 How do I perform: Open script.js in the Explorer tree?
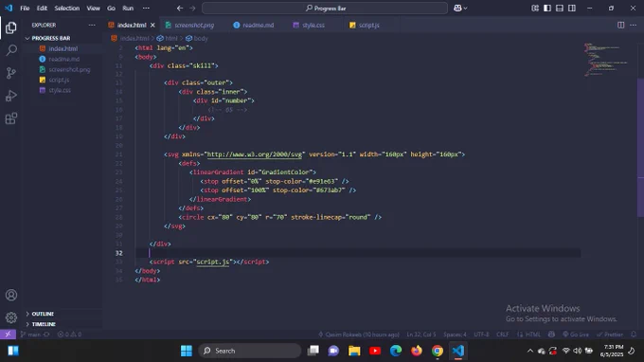59,81
